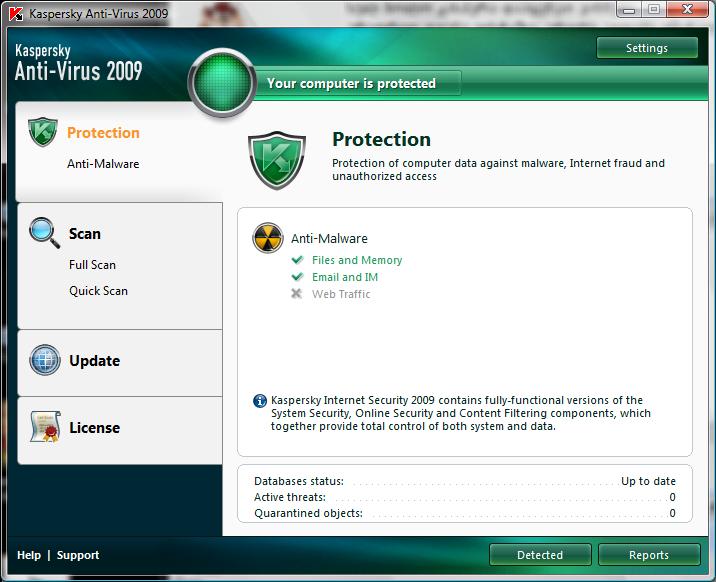The image size is (716, 582).
Task: Click the green protection status indicator light
Action: click(222, 82)
